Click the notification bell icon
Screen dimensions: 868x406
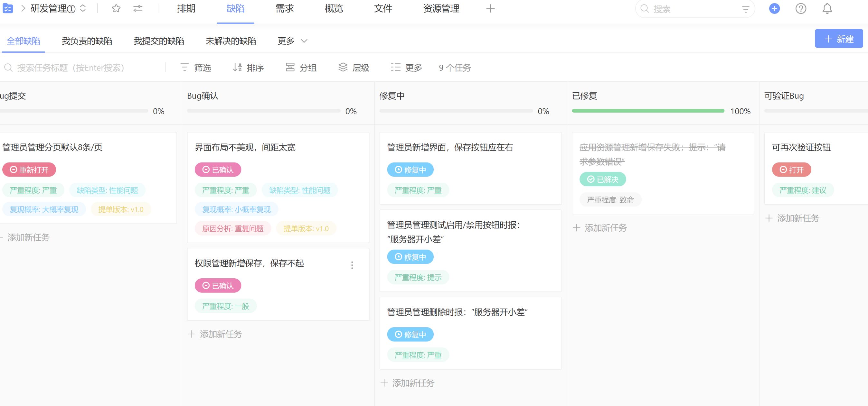click(x=827, y=8)
